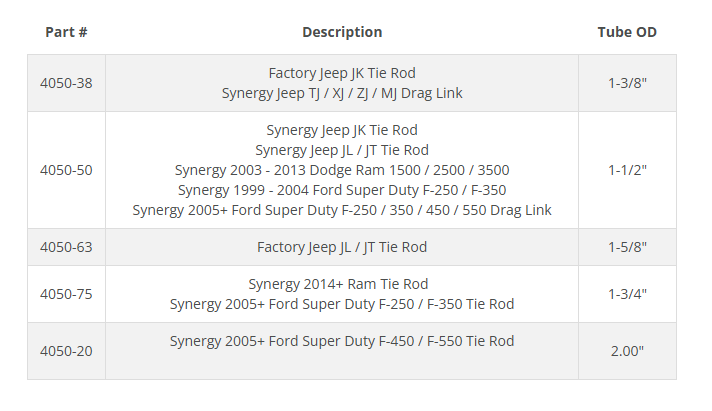Image resolution: width=712 pixels, height=411 pixels.
Task: Click the 1-3/8" tube OD value
Action: pos(627,83)
